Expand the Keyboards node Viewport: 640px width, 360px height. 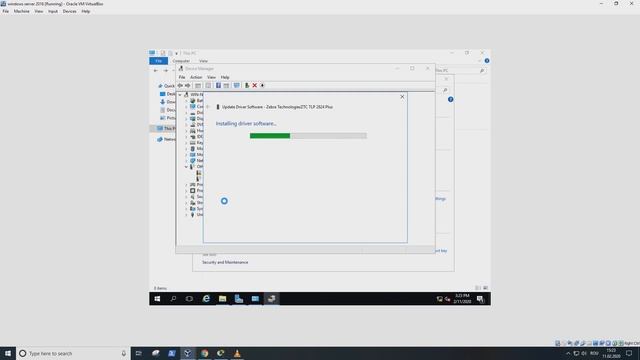click(x=186, y=143)
